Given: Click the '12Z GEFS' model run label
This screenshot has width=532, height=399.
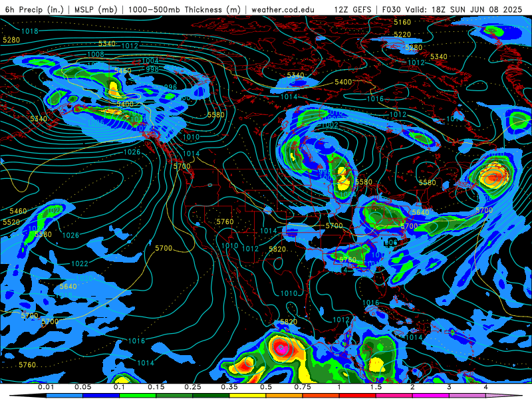Looking at the screenshot, I should pyautogui.click(x=352, y=9).
